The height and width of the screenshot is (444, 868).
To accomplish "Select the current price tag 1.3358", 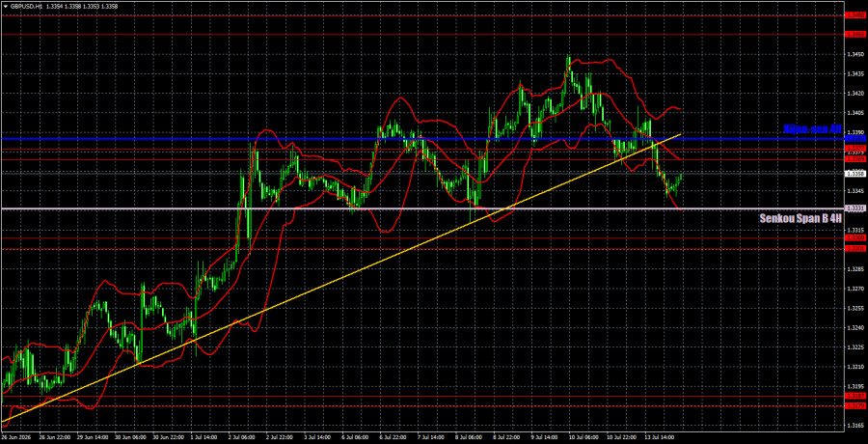I will pos(855,174).
